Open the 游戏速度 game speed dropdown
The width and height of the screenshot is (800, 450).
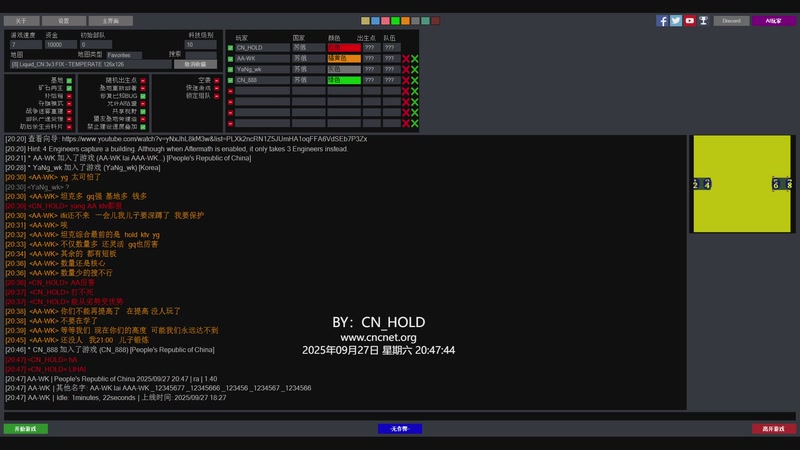coord(26,45)
